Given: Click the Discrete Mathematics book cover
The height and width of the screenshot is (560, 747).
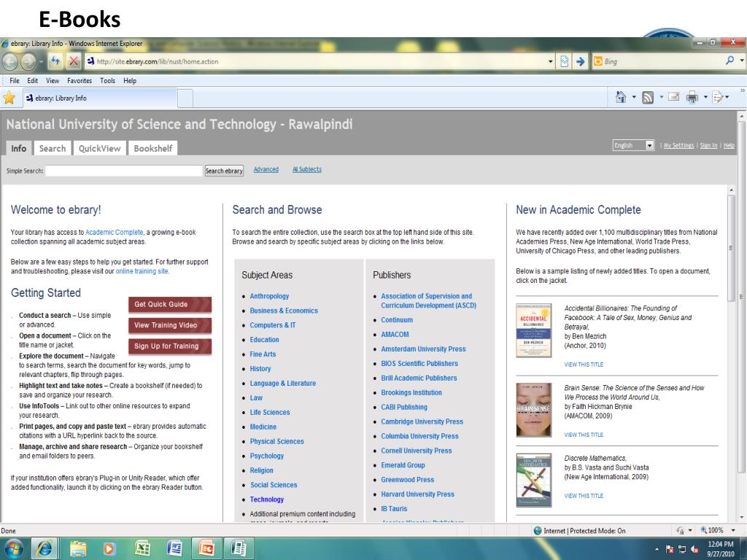Looking at the screenshot, I should click(x=533, y=480).
